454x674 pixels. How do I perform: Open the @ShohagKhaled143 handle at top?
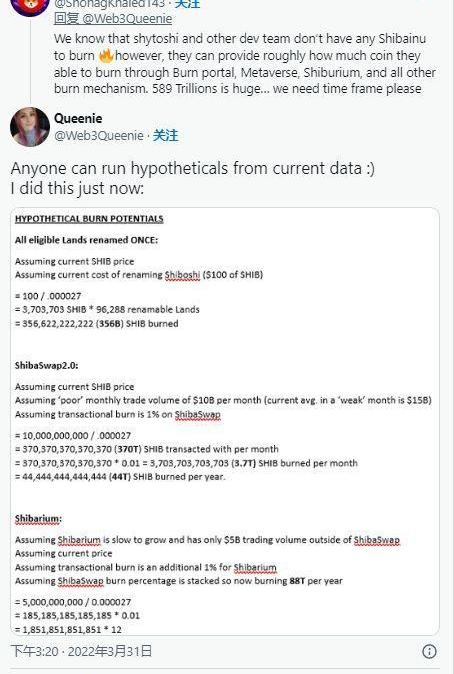click(110, 4)
